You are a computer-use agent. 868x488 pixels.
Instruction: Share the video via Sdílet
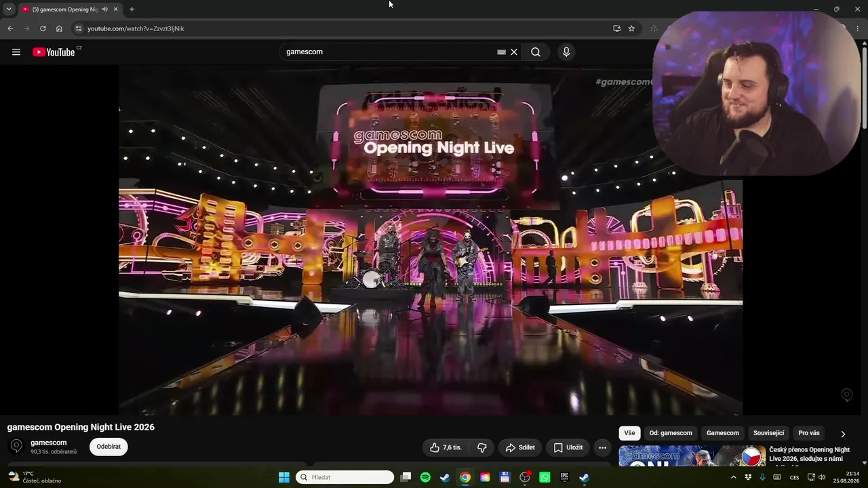(x=520, y=447)
